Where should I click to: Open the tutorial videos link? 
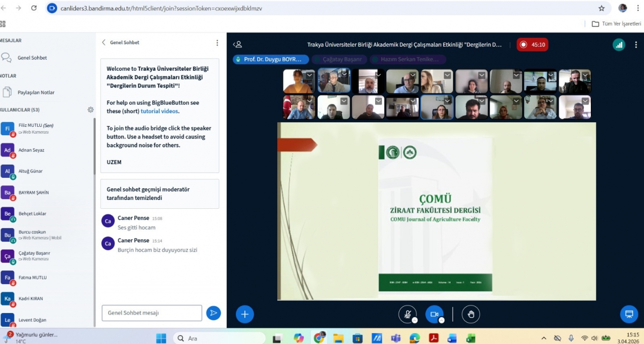coord(159,111)
